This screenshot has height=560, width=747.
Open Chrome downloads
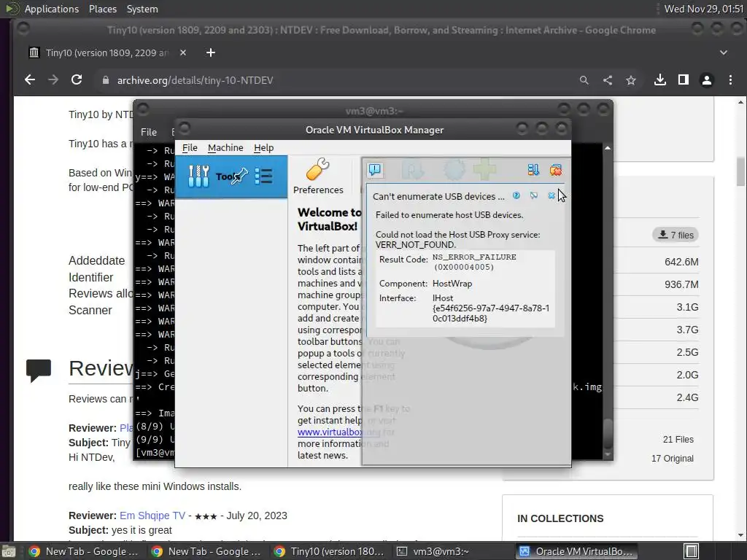click(x=659, y=80)
